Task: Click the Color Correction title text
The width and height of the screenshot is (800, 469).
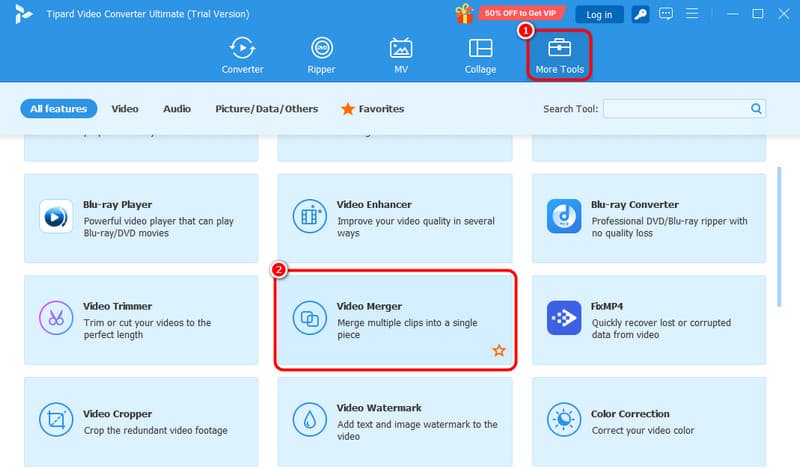Action: coord(630,414)
